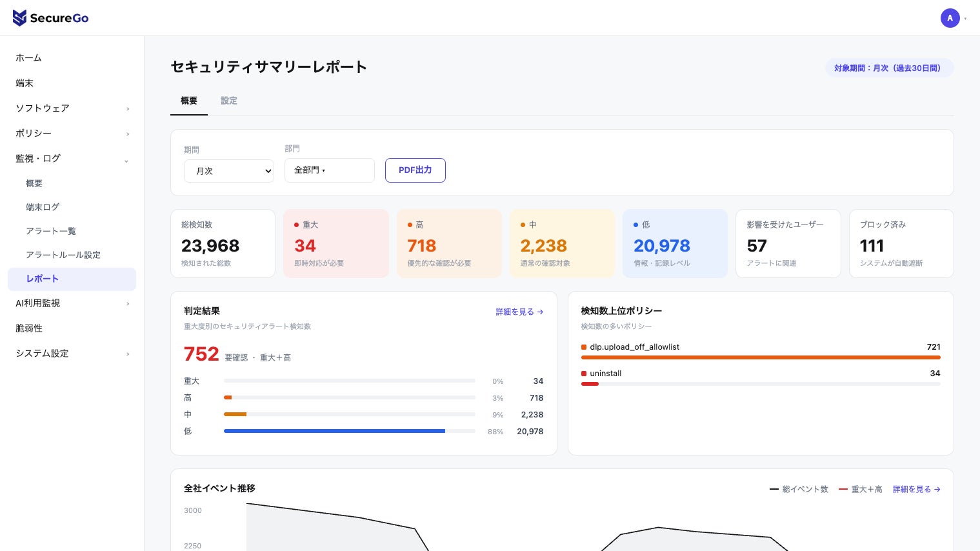Go to ホーム in sidebar
The width and height of the screenshot is (980, 551).
(x=72, y=58)
